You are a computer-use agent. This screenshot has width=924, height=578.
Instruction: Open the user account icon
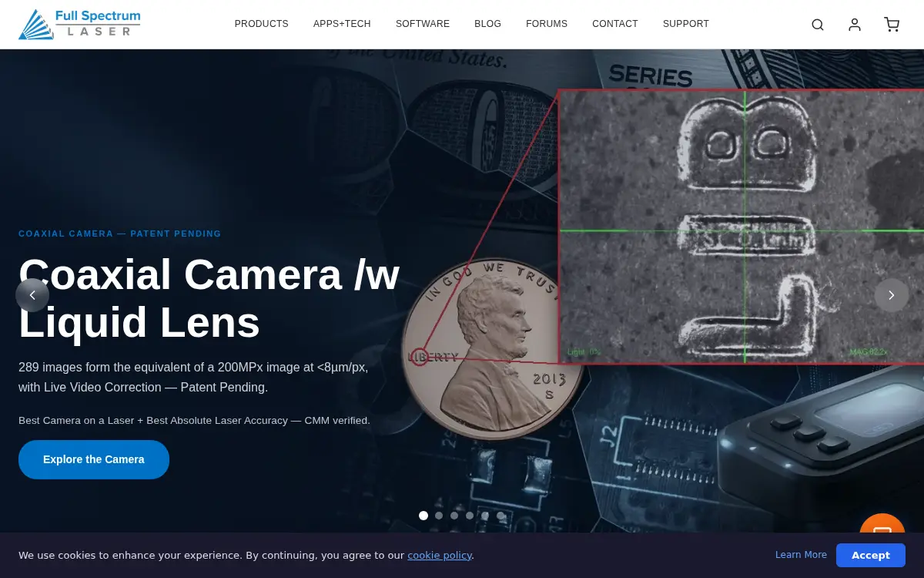855,25
